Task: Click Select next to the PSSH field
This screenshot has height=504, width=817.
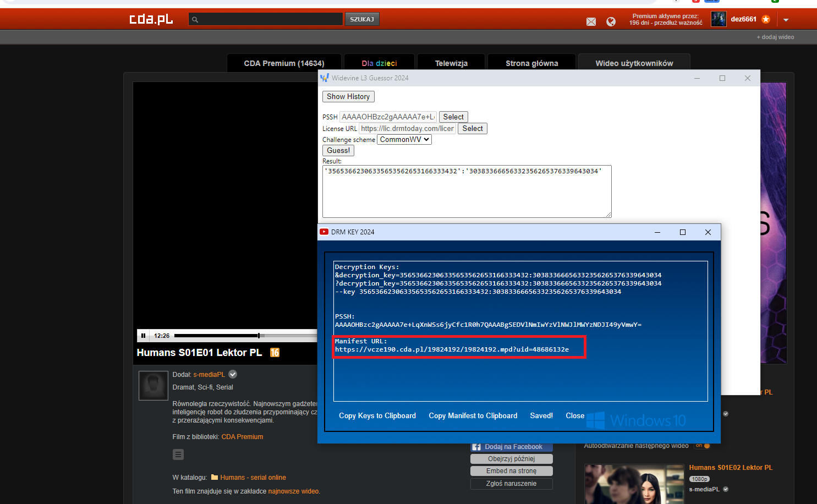Action: pos(453,117)
